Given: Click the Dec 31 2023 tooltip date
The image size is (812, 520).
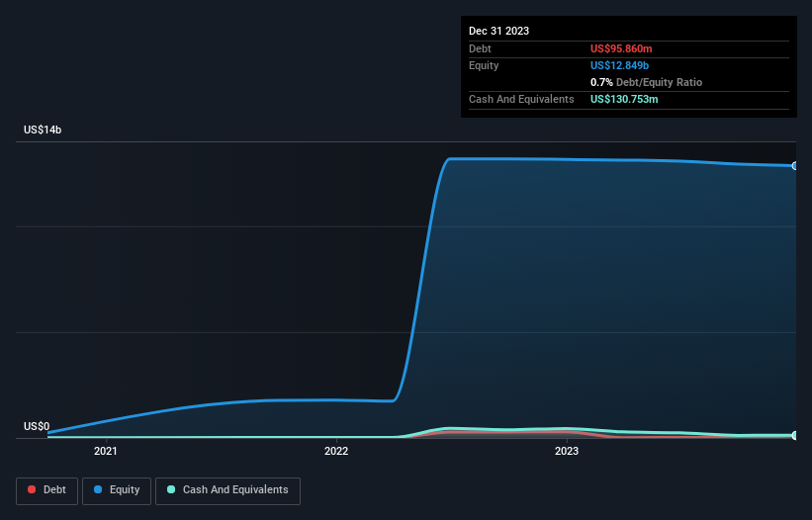Looking at the screenshot, I should point(498,31).
